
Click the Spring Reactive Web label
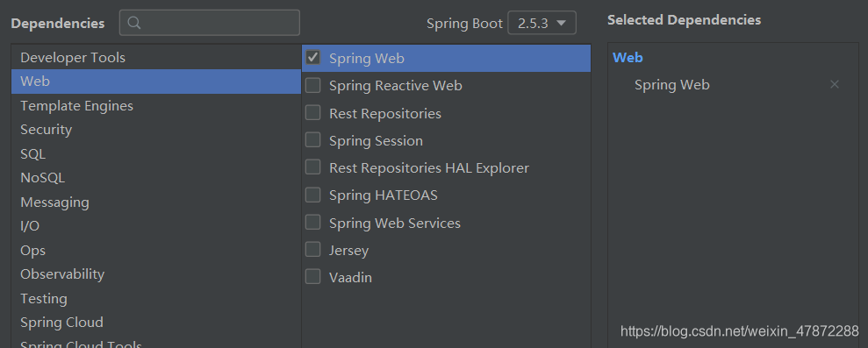pos(395,86)
